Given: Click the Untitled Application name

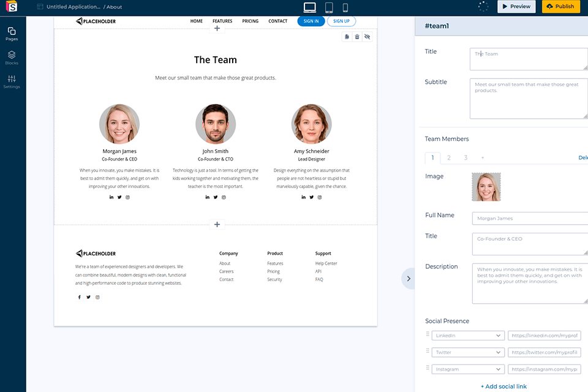Looking at the screenshot, I should [x=73, y=7].
